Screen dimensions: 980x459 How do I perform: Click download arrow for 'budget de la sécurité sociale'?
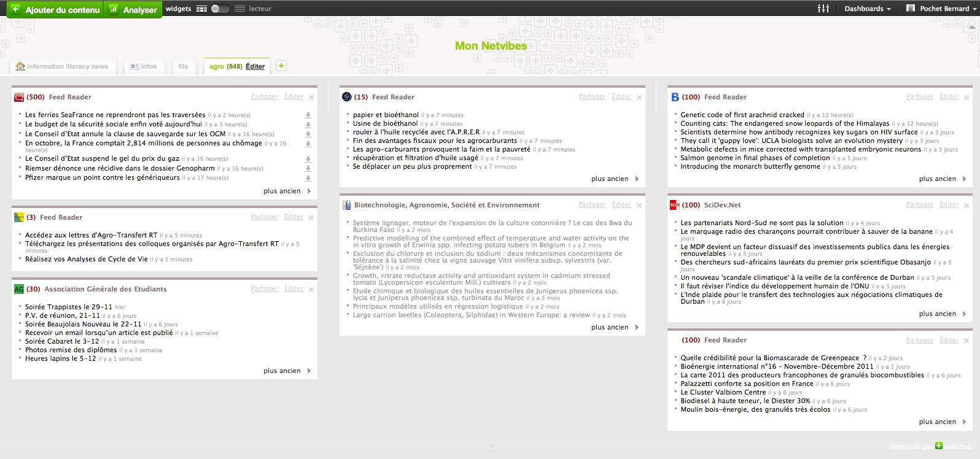(x=308, y=125)
